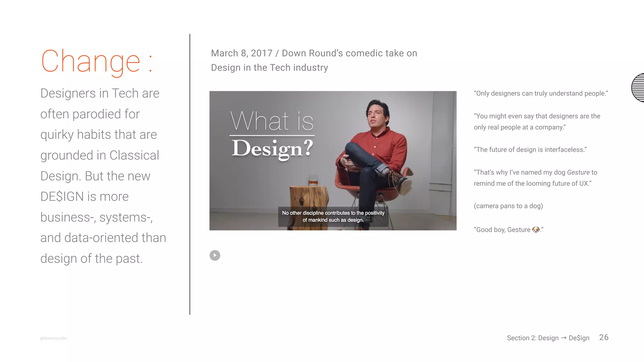Click the video subtitle caption box
644x362 pixels.
click(x=333, y=217)
